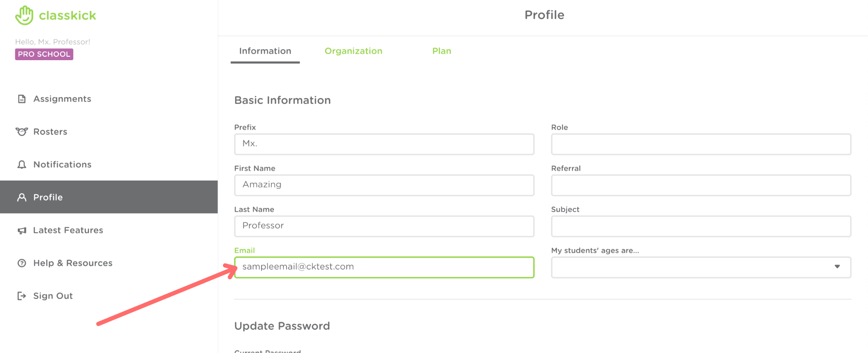Open Notifications from the sidebar
This screenshot has width=868, height=353.
coord(22,164)
